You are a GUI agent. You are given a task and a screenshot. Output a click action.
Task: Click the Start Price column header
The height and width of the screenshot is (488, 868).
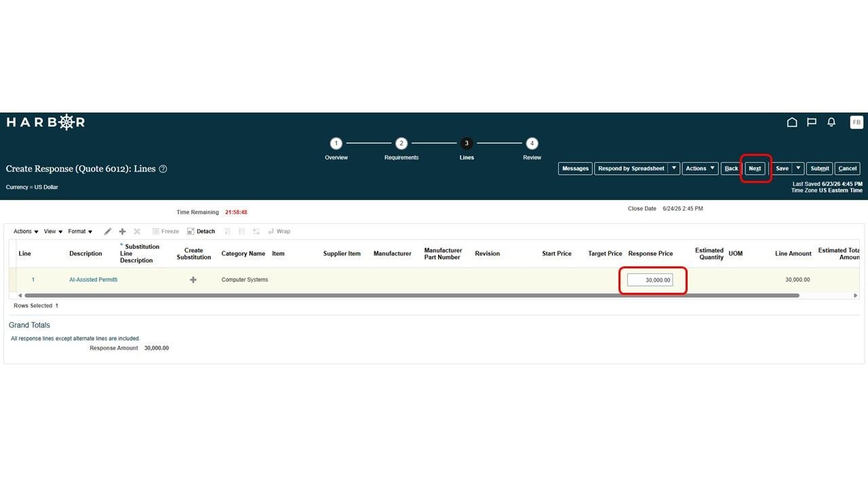coord(557,253)
